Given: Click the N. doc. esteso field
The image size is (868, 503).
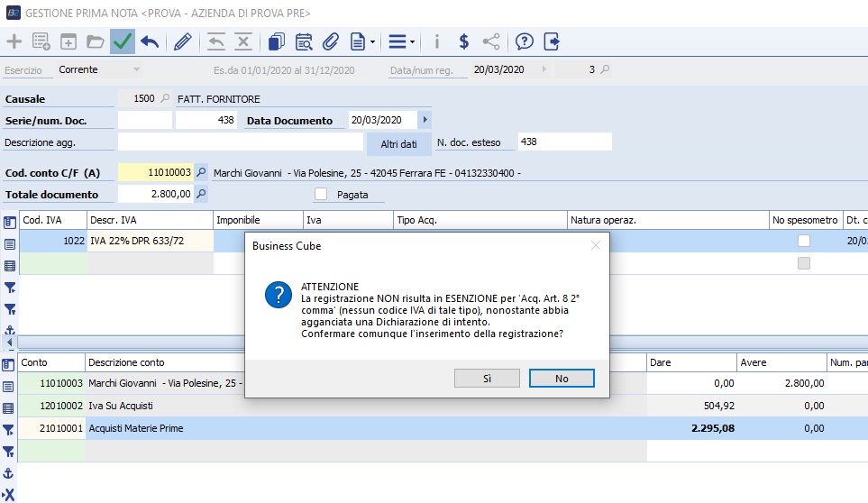Looking at the screenshot, I should 564,142.
